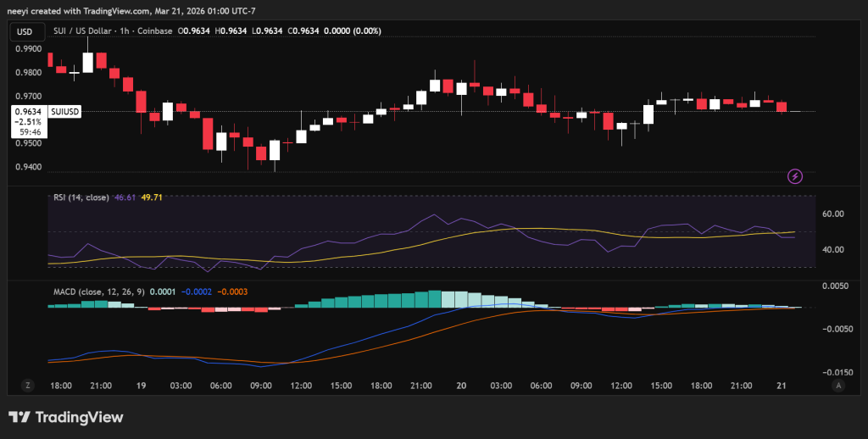Click the 60.00 level on RSI scale
The width and height of the screenshot is (868, 439).
click(834, 214)
